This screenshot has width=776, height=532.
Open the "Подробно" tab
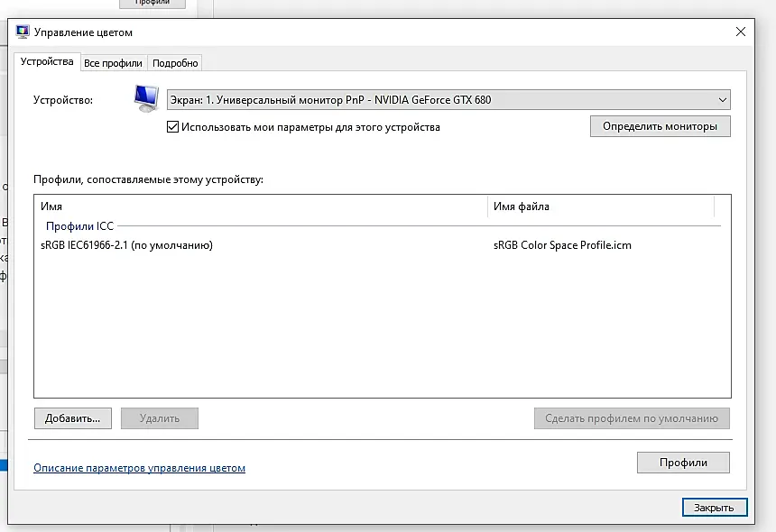coord(175,63)
